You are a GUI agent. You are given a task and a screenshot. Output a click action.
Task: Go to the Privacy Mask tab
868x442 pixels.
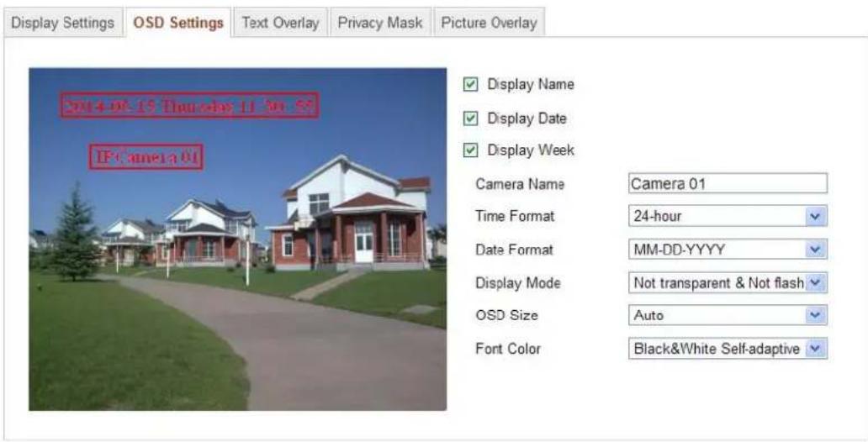[x=380, y=23]
